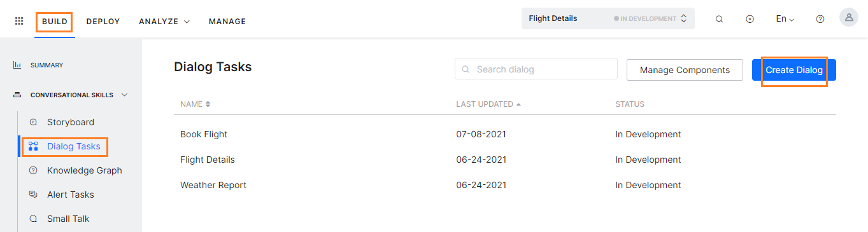The height and width of the screenshot is (232, 868).
Task: Open the En language dropdown
Action: pos(785,19)
